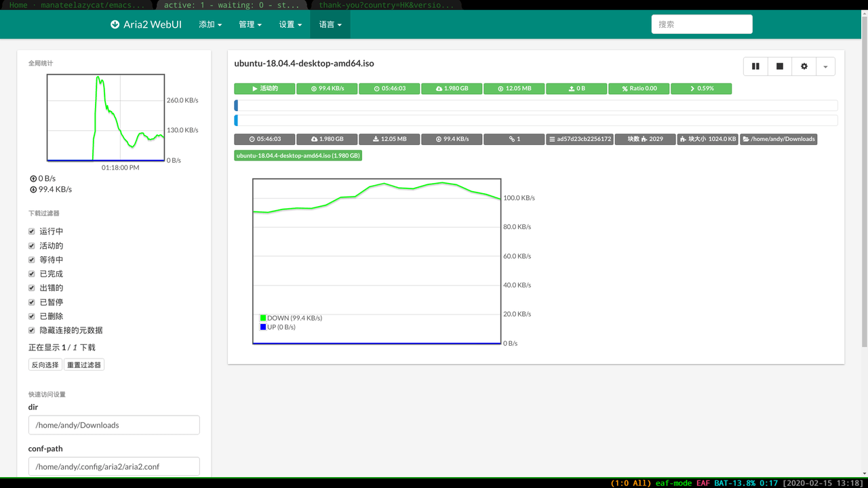Click global upload speed 0 B/s icon
868x488 pixels.
[33, 179]
